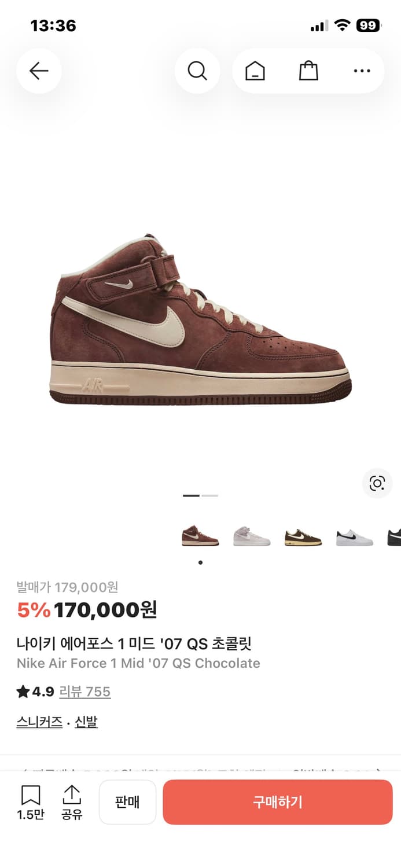Open the 신발 category link

[x=86, y=722]
